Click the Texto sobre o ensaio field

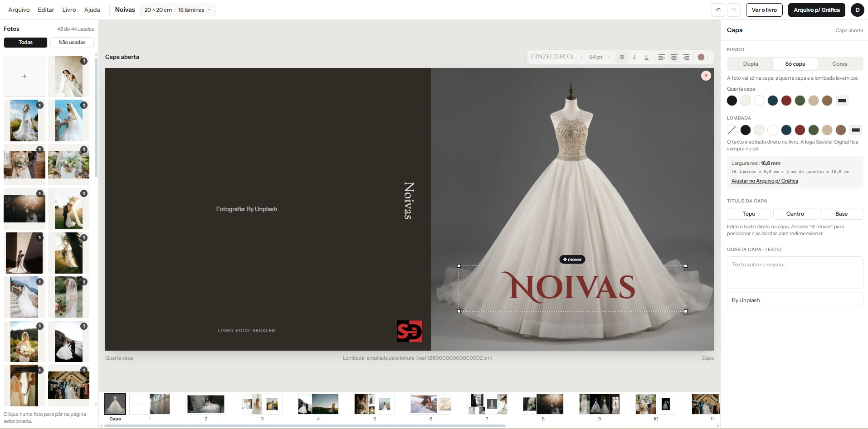(795, 273)
